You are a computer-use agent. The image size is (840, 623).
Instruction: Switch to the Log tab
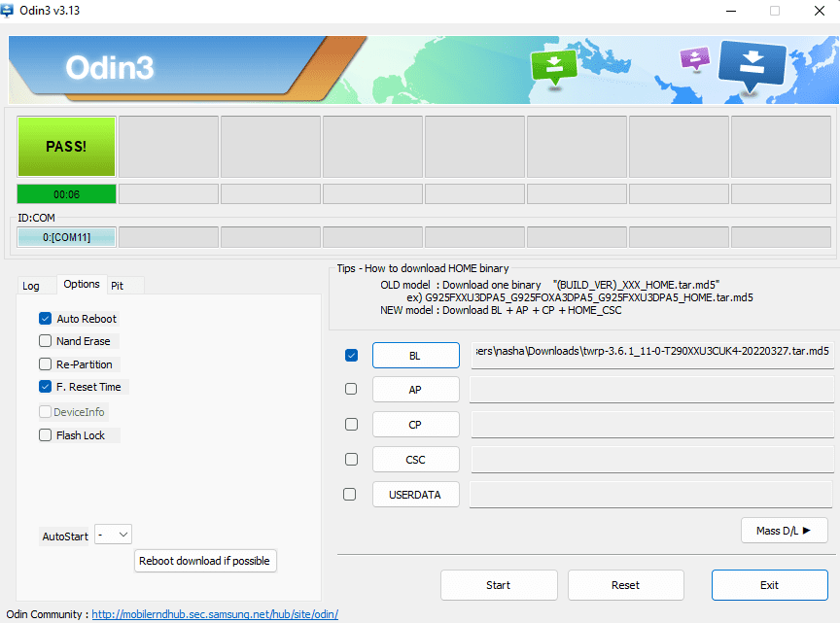click(32, 286)
